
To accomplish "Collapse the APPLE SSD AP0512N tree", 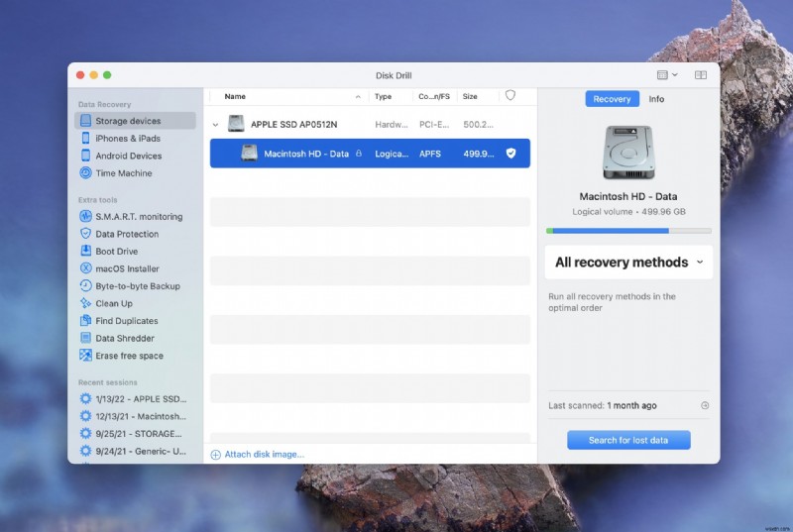I will [216, 125].
